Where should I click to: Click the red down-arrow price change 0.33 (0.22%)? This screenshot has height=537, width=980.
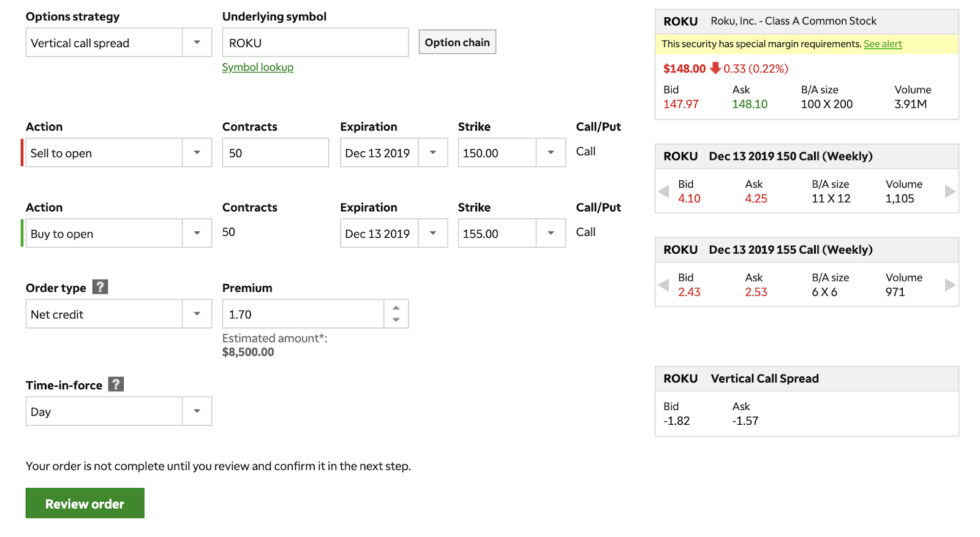pos(749,69)
